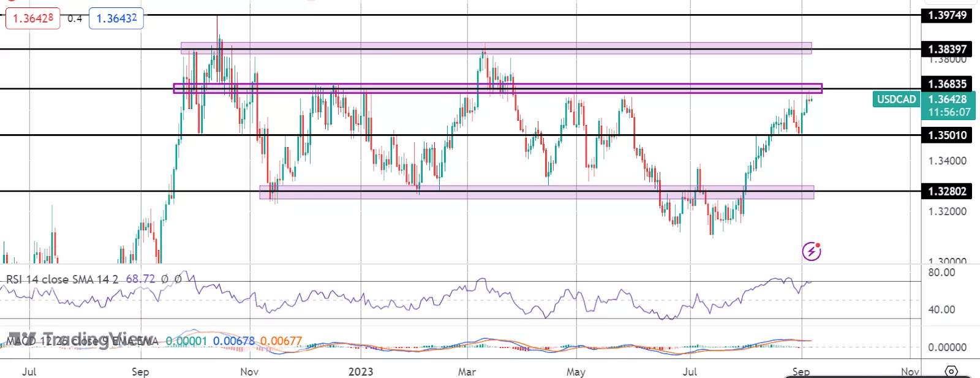The width and height of the screenshot is (980, 378).
Task: Click the RSI 14 close indicator legend
Action: coord(62,279)
